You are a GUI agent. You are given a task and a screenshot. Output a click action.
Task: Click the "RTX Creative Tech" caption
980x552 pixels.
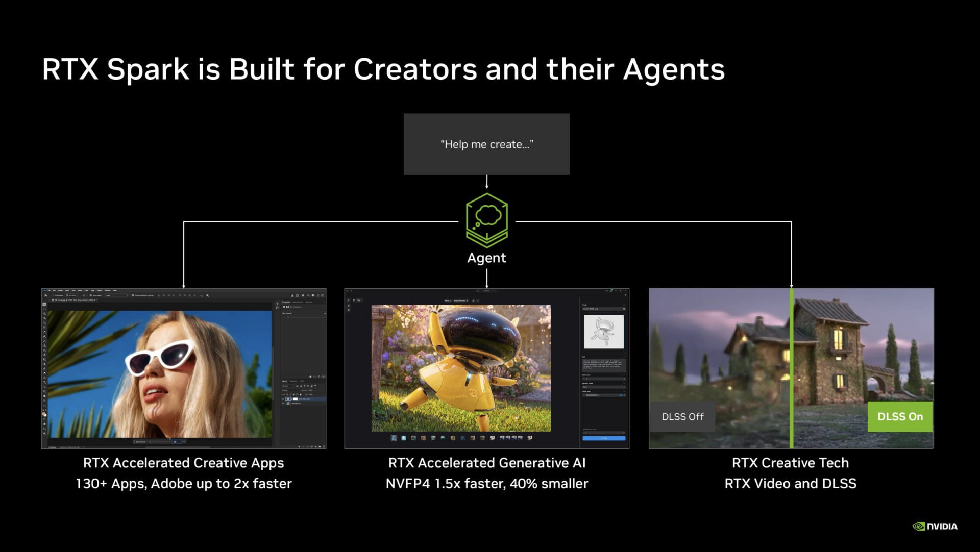coord(790,463)
